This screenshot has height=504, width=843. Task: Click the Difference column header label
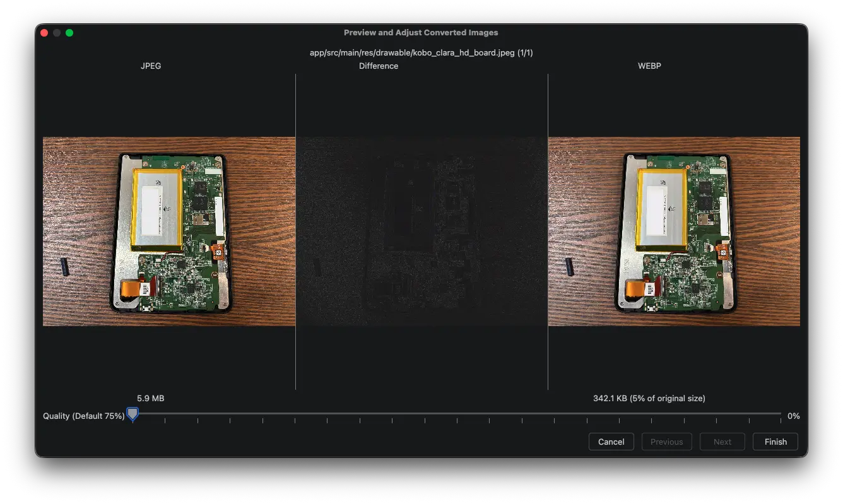coord(379,66)
